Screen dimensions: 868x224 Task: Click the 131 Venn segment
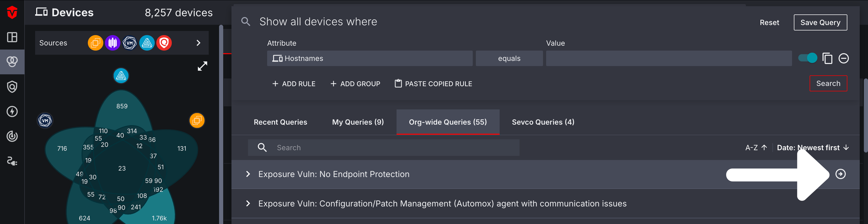(182, 149)
